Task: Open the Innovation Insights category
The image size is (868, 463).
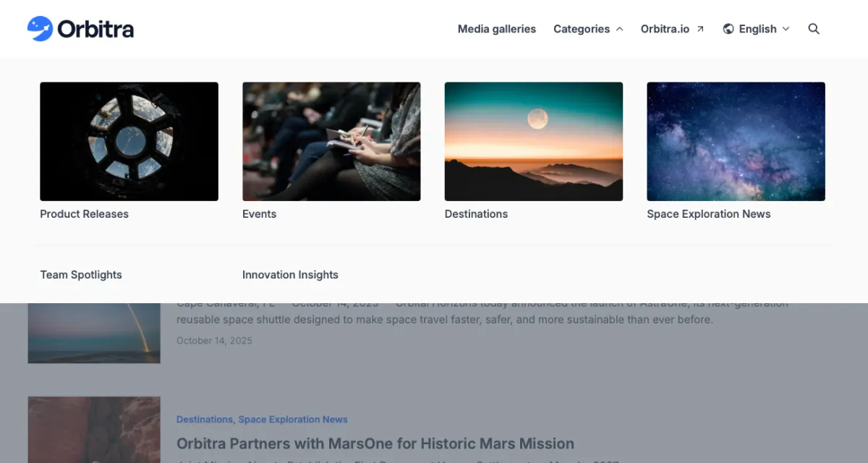Action: [290, 275]
